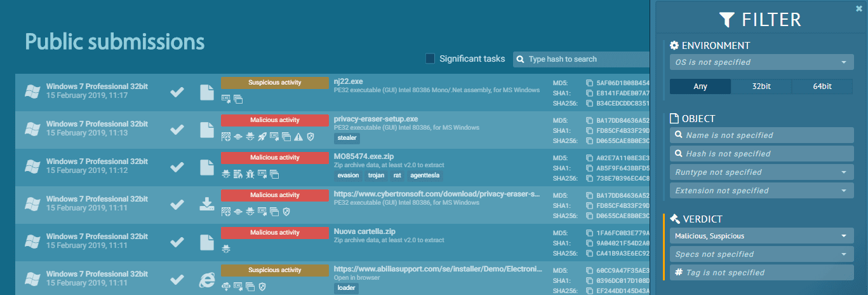Click the bug icon in MO85474.exe.zip row
This screenshot has width=868, height=295.
[x=250, y=174]
